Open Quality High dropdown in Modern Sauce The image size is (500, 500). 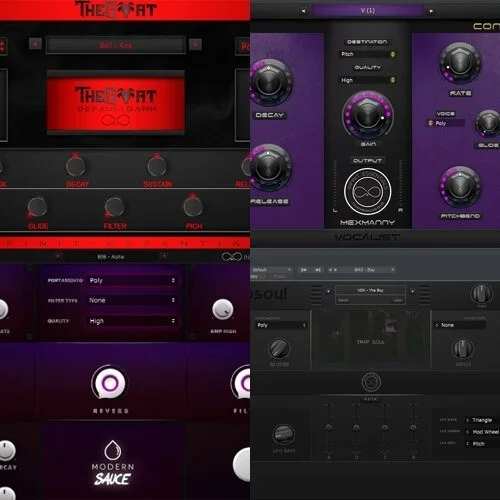[x=131, y=321]
